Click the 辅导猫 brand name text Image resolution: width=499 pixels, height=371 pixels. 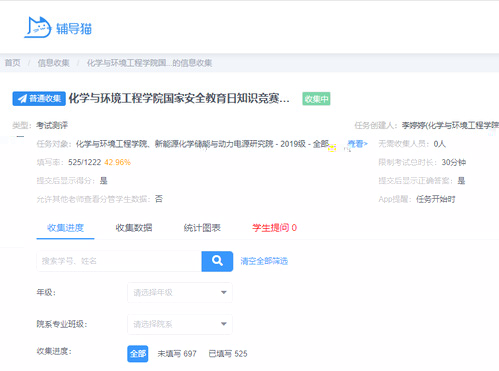pos(74,29)
